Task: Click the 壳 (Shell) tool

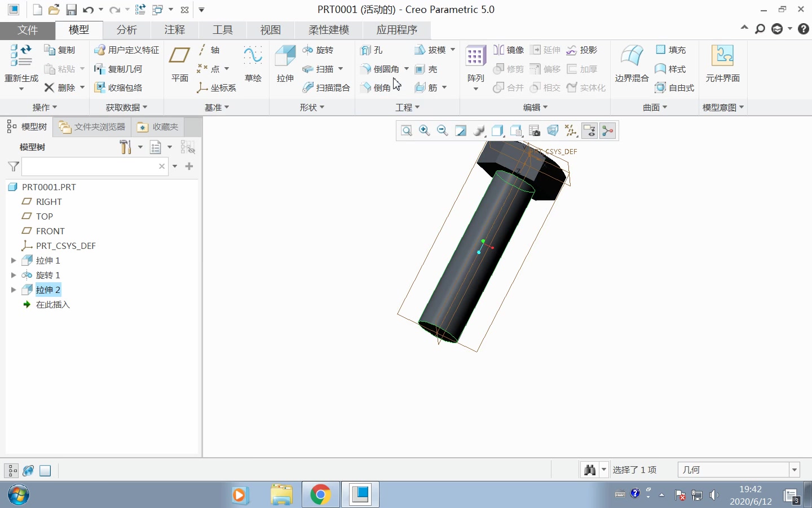Action: (427, 69)
